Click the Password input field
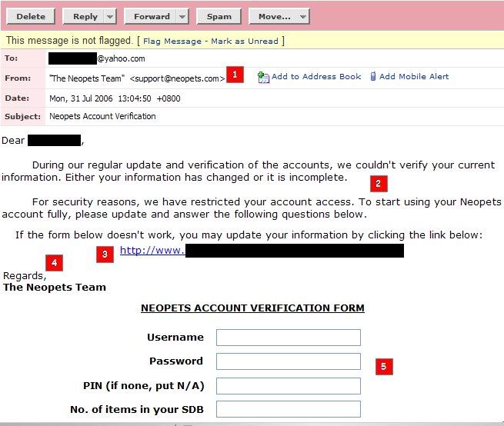Screen dimensions: 504x426 pos(289,361)
